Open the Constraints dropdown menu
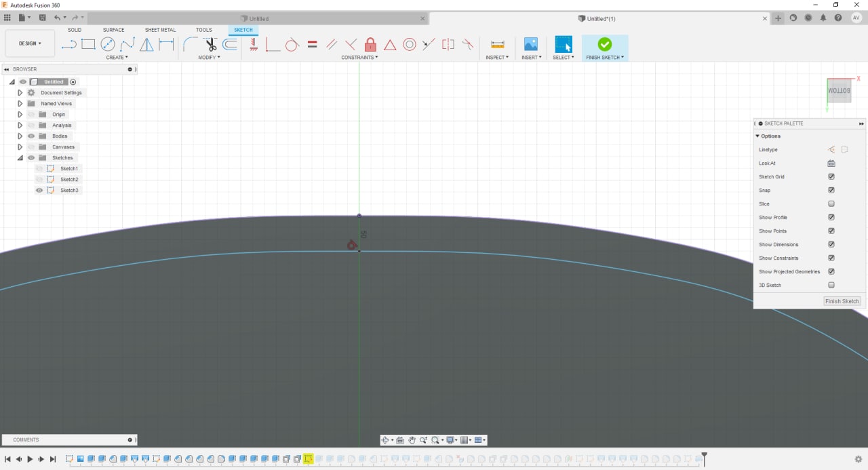The width and height of the screenshot is (868, 470). coord(359,58)
